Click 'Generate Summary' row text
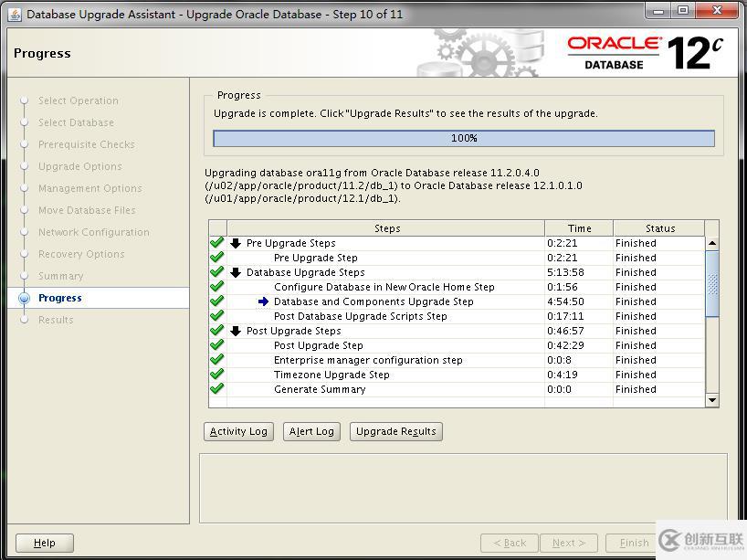The width and height of the screenshot is (747, 560). pyautogui.click(x=320, y=389)
